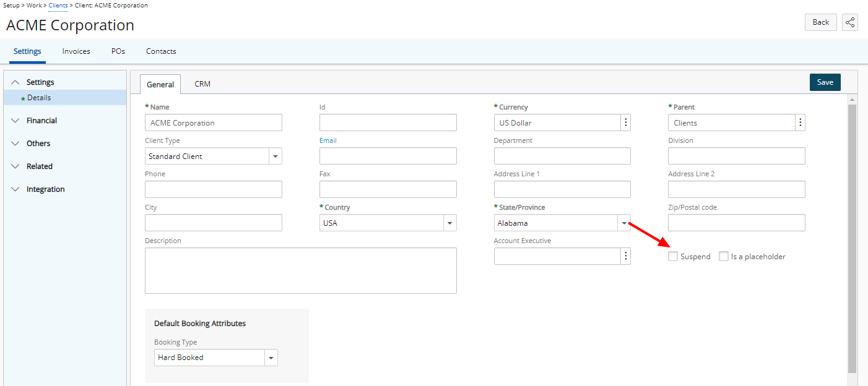The height and width of the screenshot is (386, 868).
Task: Open the Booking Type dropdown
Action: [271, 358]
